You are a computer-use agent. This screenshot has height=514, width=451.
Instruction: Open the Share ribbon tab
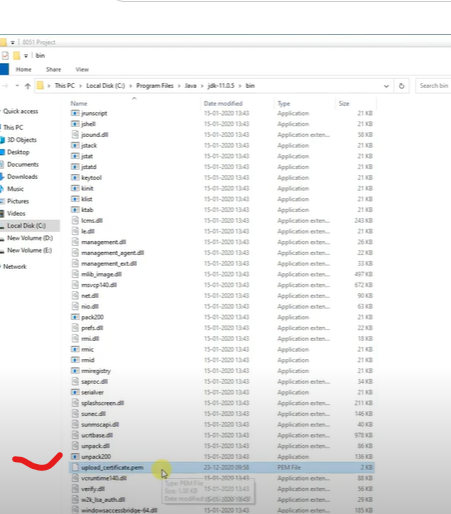coord(53,69)
